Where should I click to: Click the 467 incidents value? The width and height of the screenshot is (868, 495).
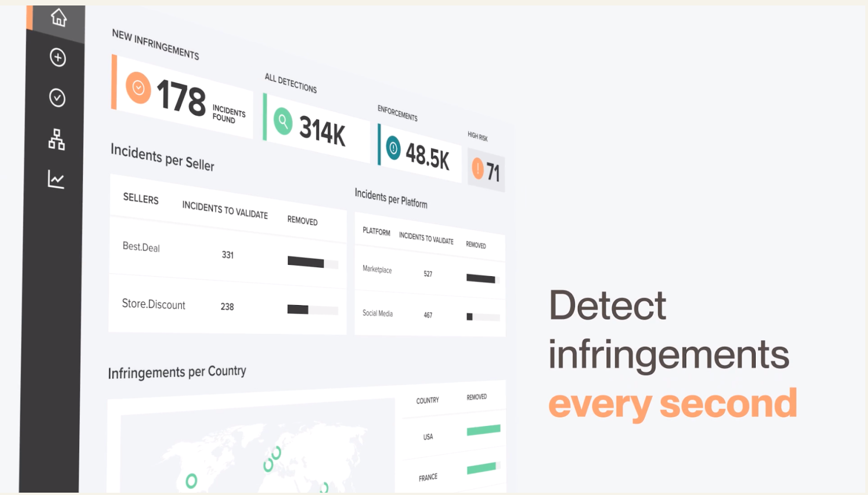click(428, 315)
